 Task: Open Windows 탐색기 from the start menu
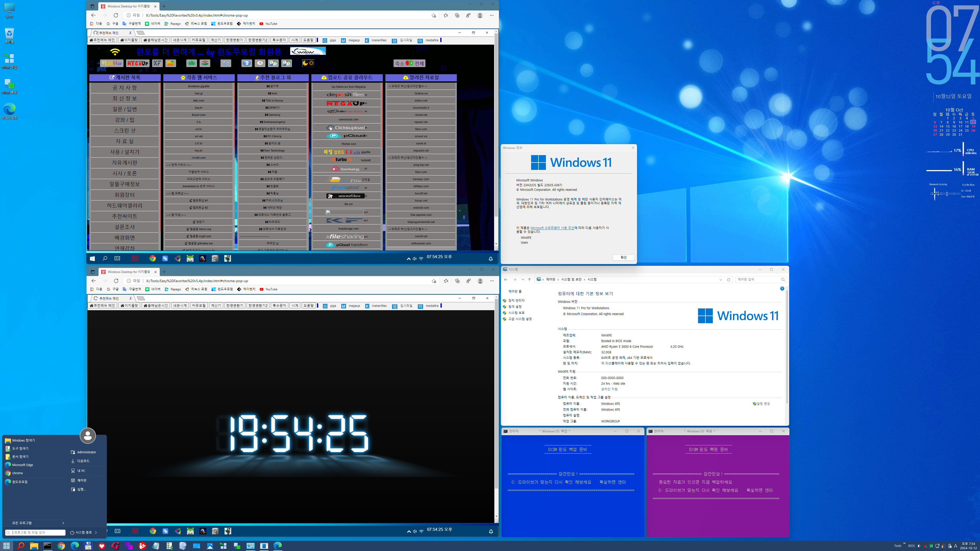(23, 440)
